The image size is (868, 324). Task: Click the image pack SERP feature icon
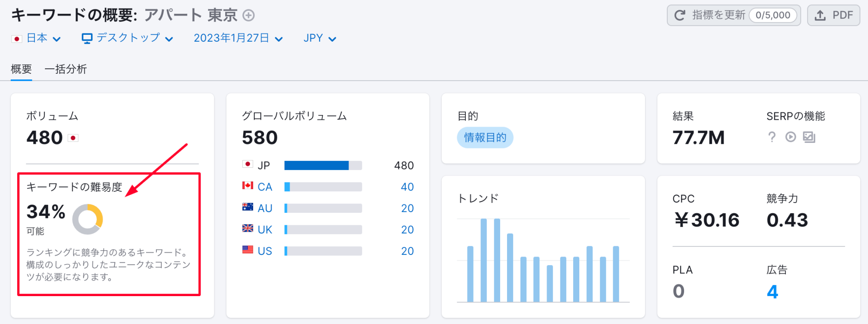809,137
